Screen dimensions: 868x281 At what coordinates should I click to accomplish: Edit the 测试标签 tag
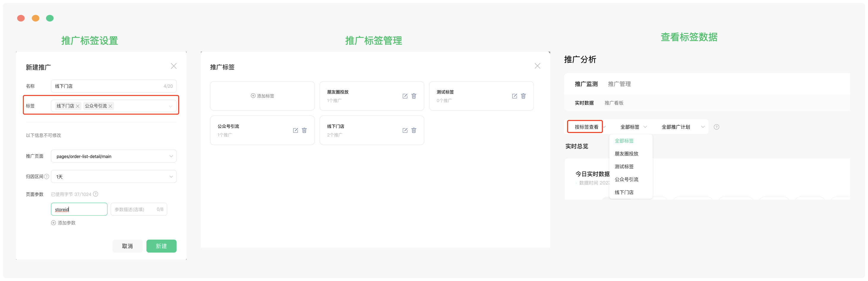[x=514, y=96]
